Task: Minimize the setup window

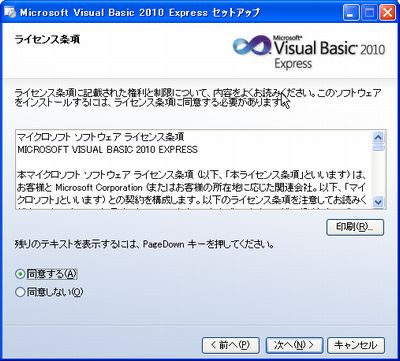Action: pos(351,13)
